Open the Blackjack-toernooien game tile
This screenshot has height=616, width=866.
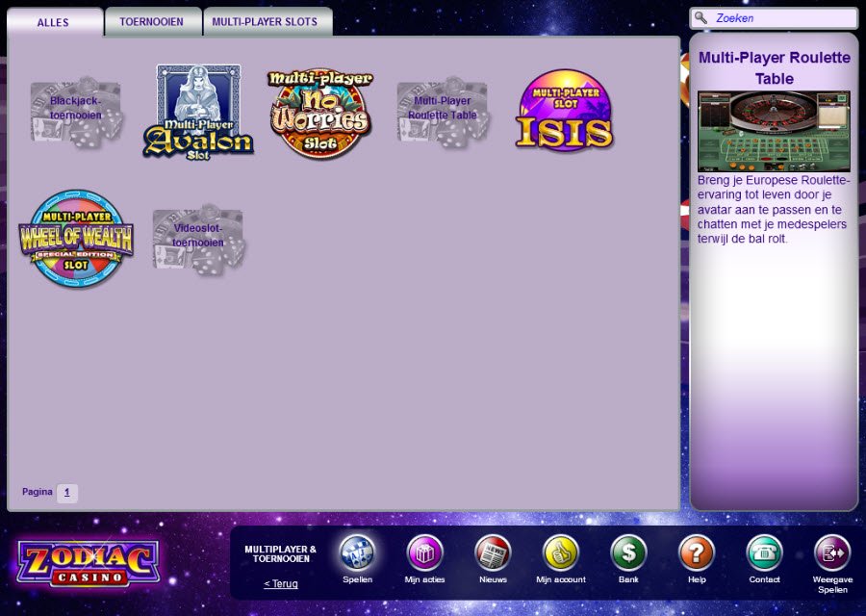pyautogui.click(x=76, y=113)
